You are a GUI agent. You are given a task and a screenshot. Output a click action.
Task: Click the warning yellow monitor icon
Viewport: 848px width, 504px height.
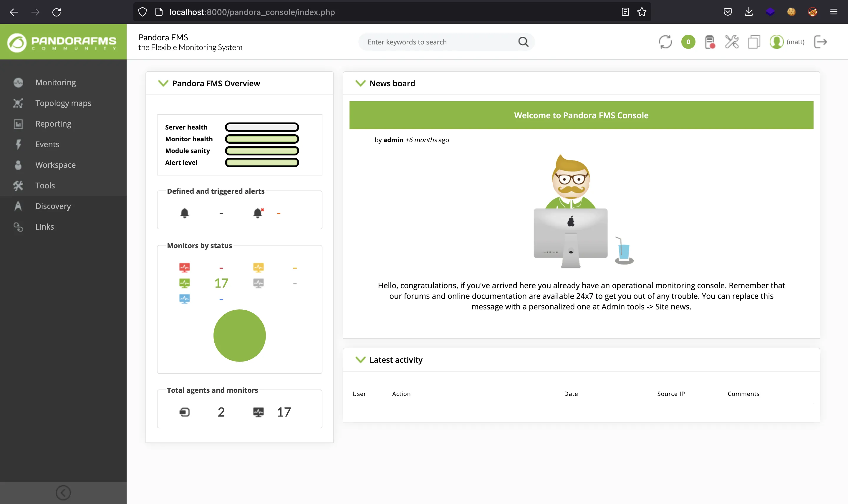pyautogui.click(x=259, y=268)
